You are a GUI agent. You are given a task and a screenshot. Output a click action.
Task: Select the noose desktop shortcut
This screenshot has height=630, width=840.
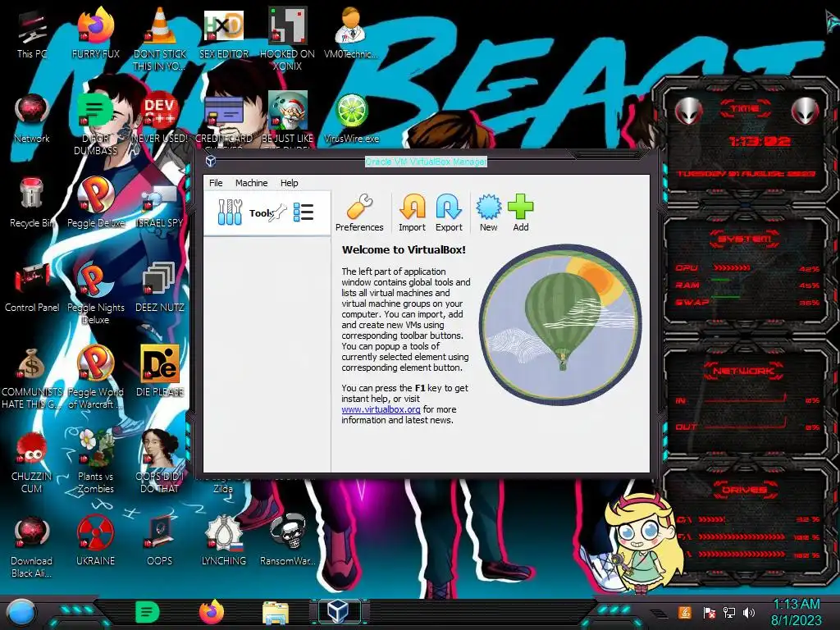[x=224, y=541]
